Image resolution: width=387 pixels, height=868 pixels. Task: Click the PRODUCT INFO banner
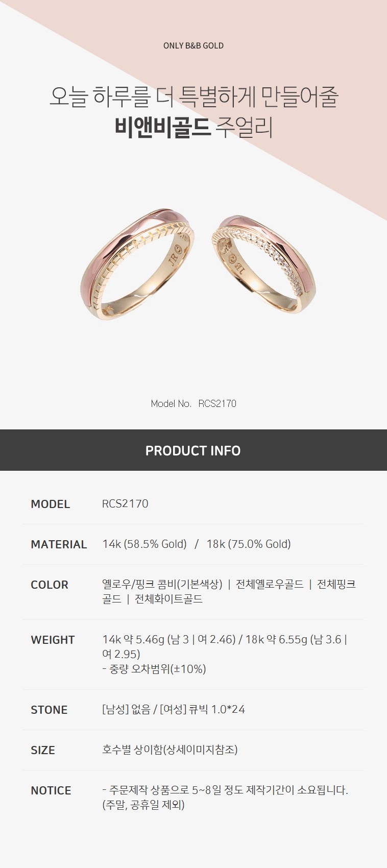pos(194,450)
